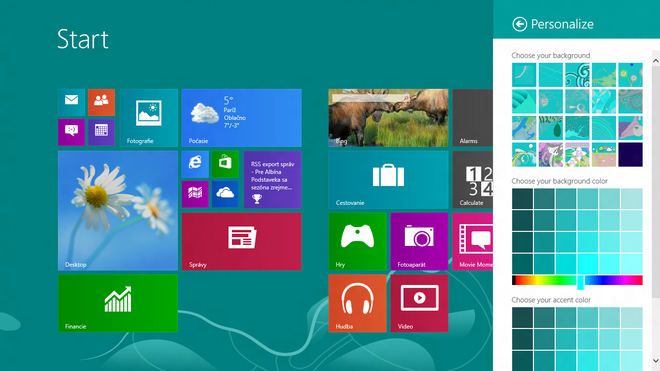This screenshot has height=371, width=660.
Task: Select the dark navy solid background thumbnail
Action: pos(631,155)
